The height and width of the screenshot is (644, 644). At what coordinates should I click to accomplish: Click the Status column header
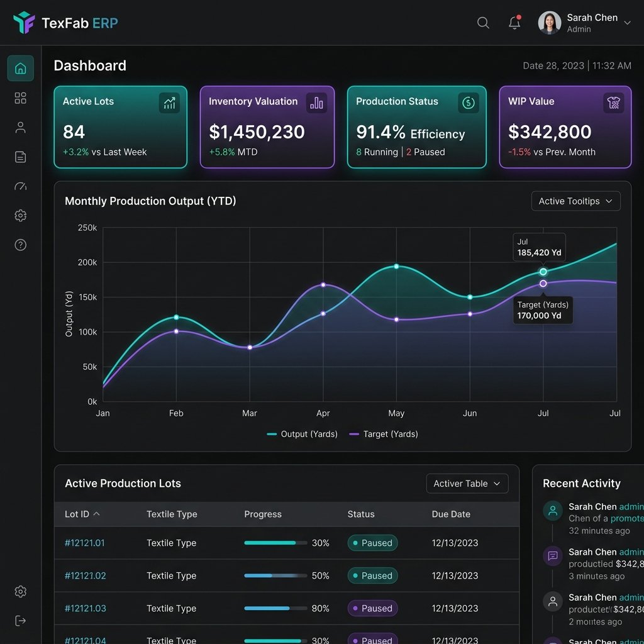[361, 514]
